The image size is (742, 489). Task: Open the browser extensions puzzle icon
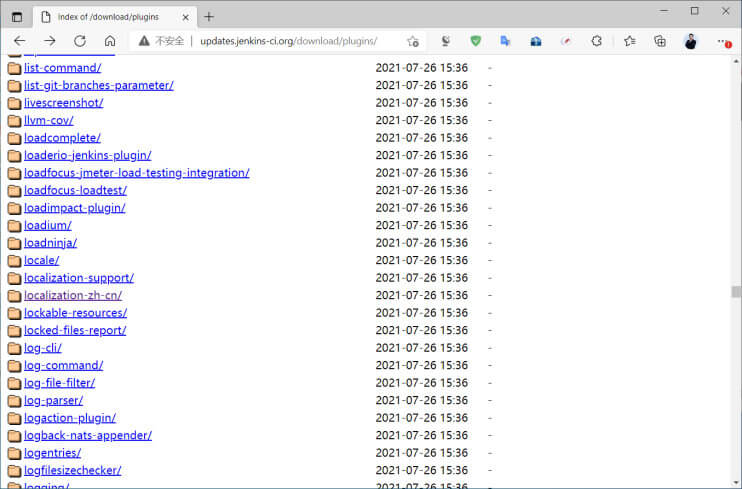tap(597, 41)
